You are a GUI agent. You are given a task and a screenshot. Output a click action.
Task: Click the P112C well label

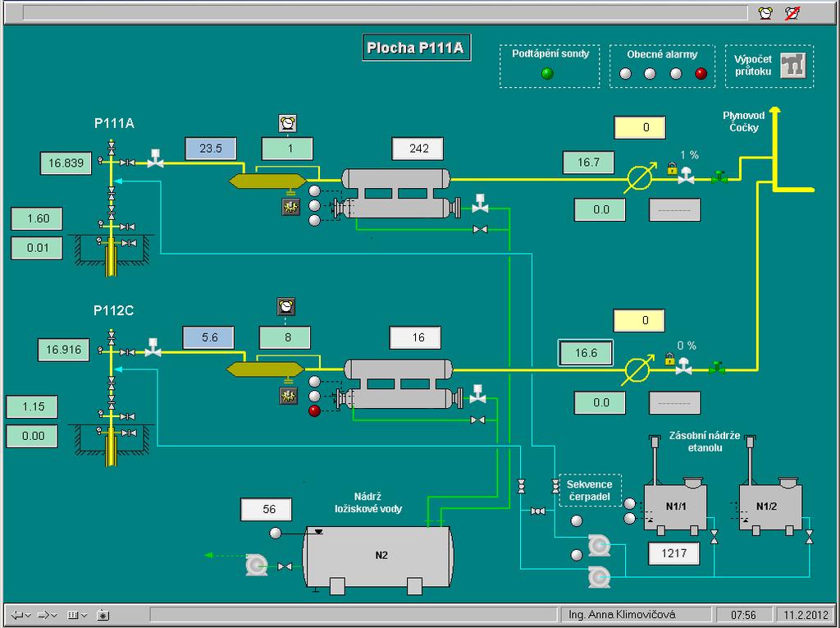click(113, 310)
